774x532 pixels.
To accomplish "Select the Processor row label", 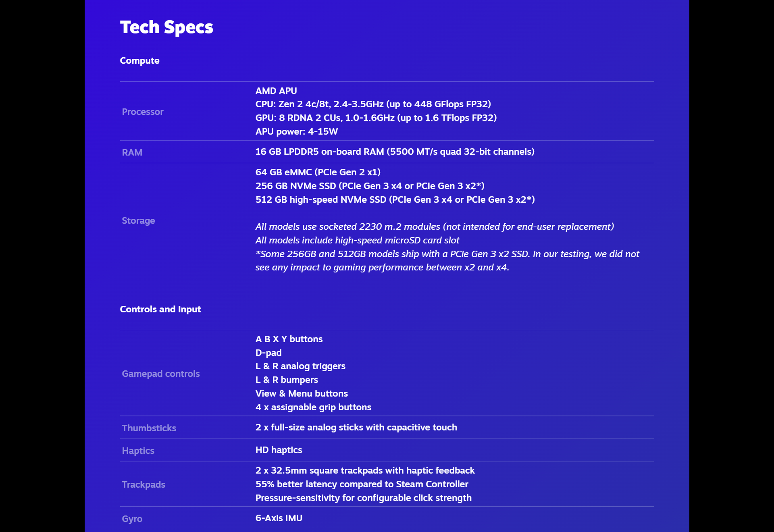I will point(143,112).
